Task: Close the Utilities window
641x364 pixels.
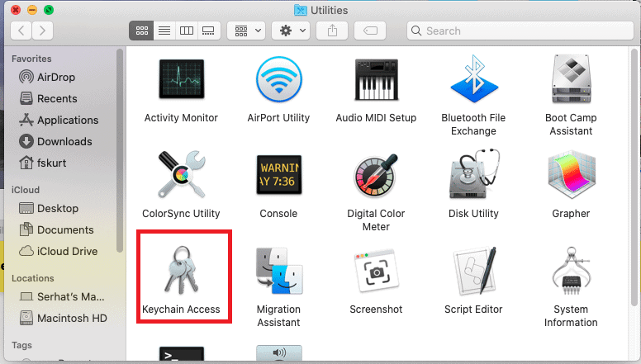Action: pos(16,10)
